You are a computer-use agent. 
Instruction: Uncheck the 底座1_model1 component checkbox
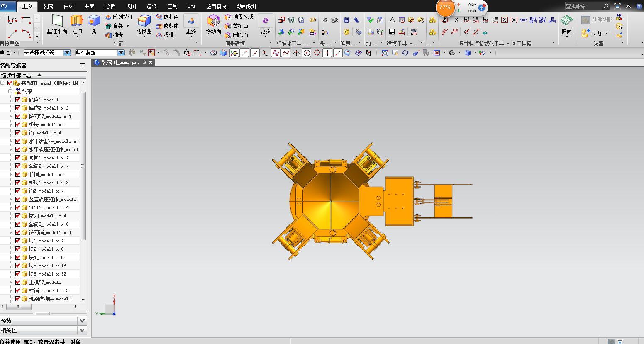(18, 100)
